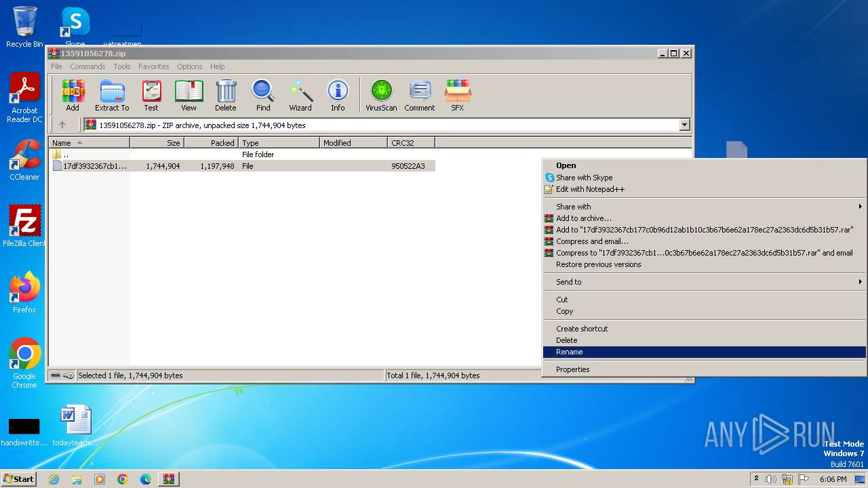Choose Rename in the context menu

click(705, 352)
